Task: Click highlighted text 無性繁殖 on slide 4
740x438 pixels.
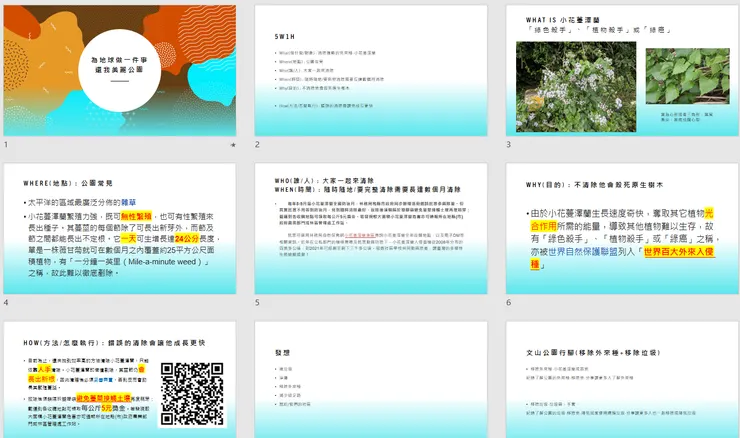Action: (136, 216)
